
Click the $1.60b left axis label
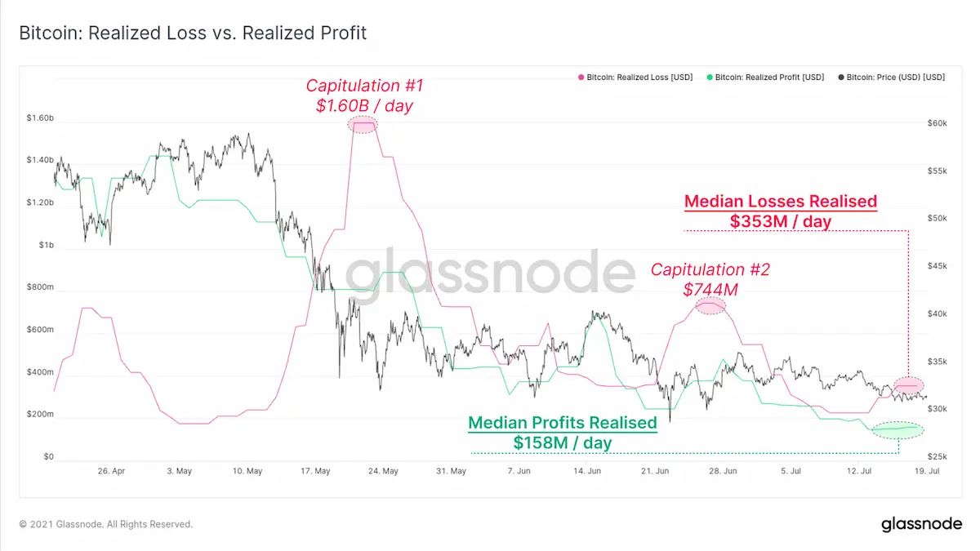click(x=41, y=118)
